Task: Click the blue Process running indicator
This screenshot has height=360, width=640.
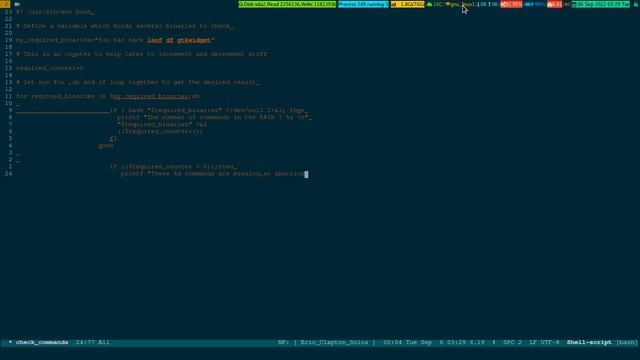Action: click(363, 4)
